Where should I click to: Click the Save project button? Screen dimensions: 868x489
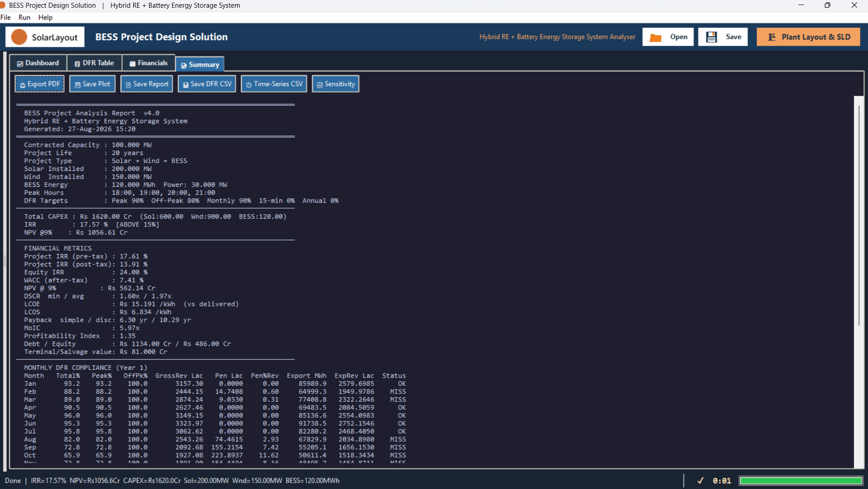pyautogui.click(x=723, y=37)
